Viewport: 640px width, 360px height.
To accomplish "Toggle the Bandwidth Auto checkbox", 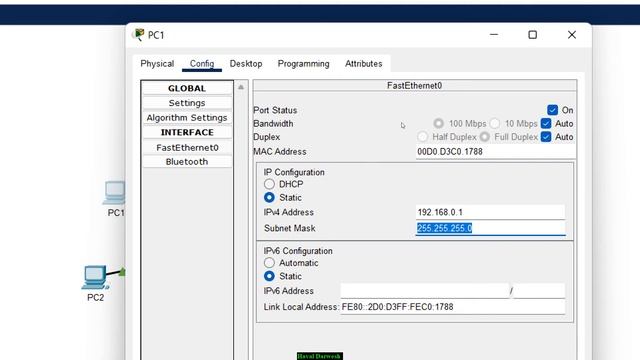I will [546, 123].
